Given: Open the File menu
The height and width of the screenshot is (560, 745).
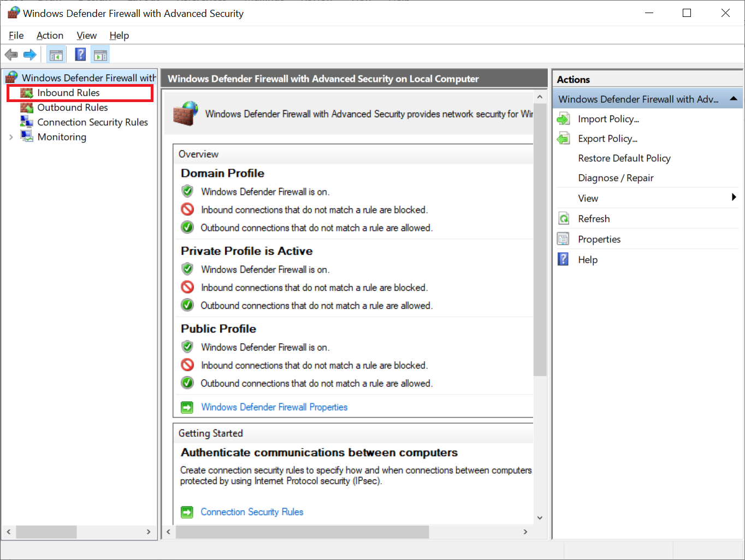Looking at the screenshot, I should click(x=16, y=35).
